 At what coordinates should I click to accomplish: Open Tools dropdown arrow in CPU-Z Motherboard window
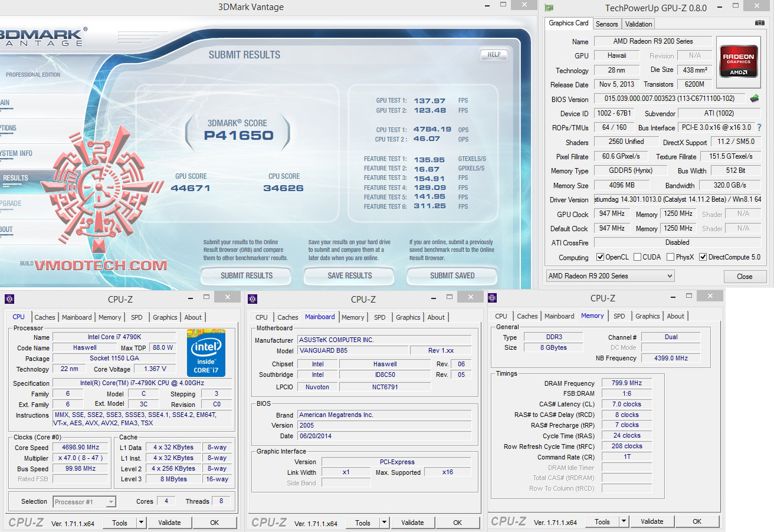coord(384,523)
